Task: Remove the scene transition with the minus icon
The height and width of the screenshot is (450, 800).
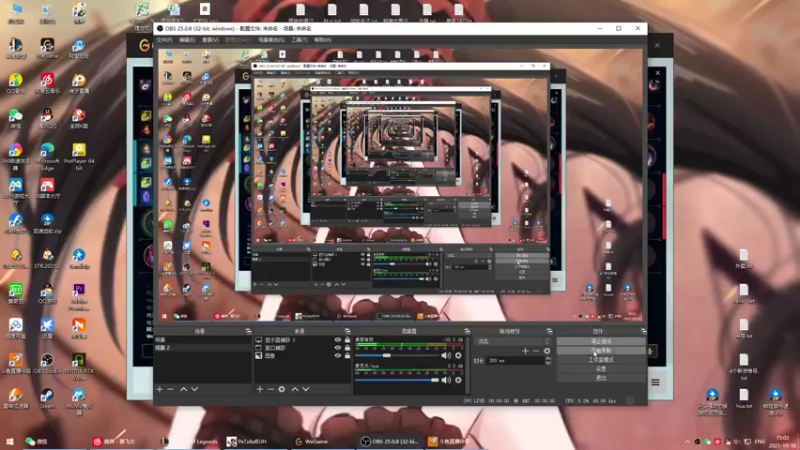Action: 536,351
